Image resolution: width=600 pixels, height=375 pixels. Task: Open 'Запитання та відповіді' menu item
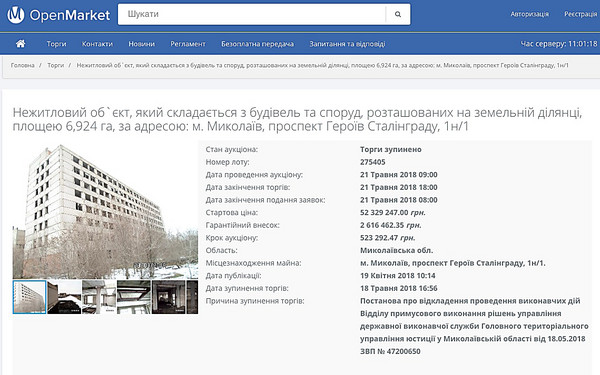pos(347,44)
